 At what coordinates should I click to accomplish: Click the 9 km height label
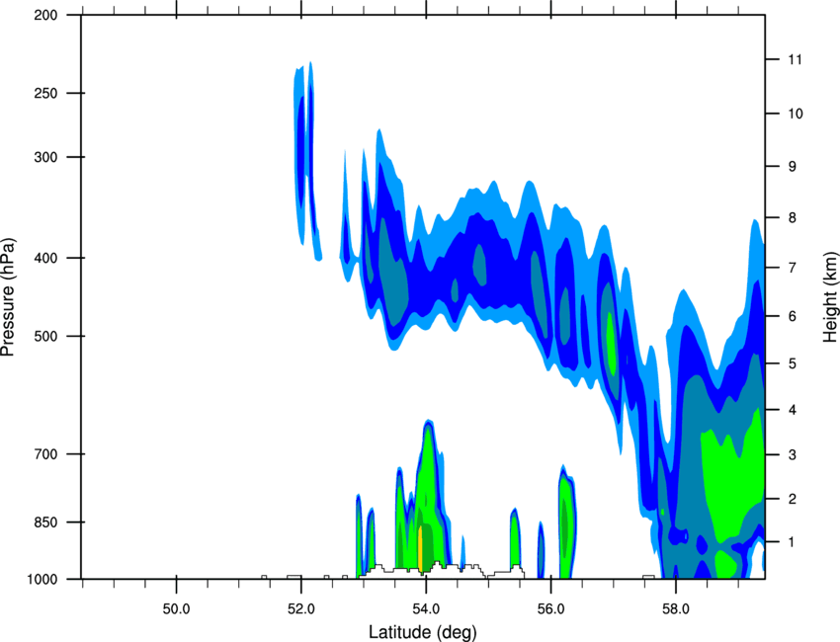792,167
